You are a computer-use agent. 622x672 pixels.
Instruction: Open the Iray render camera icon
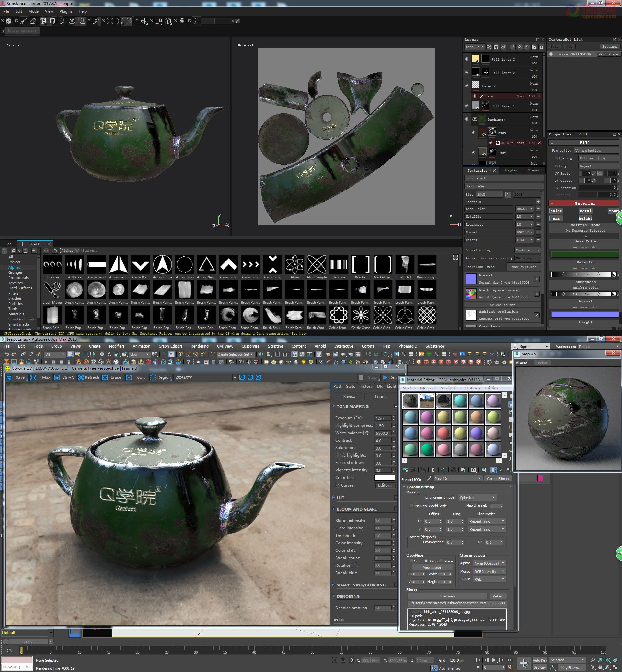(182, 21)
